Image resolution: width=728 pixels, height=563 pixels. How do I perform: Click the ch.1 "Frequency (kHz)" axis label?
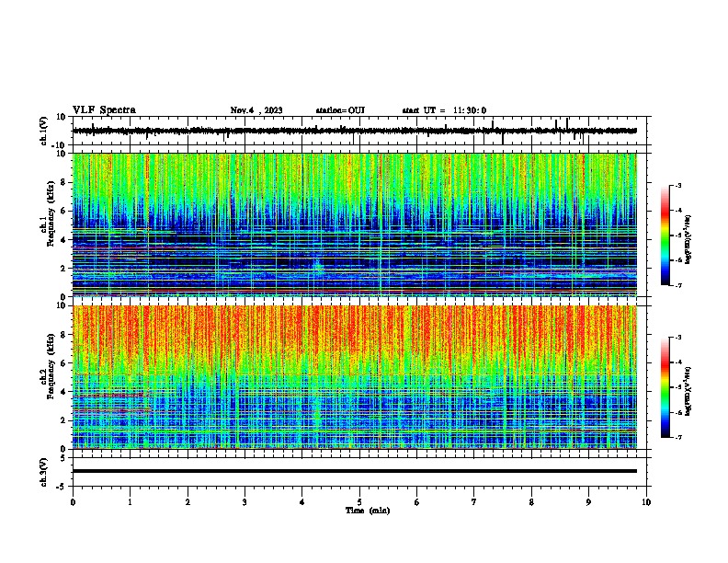click(51, 213)
